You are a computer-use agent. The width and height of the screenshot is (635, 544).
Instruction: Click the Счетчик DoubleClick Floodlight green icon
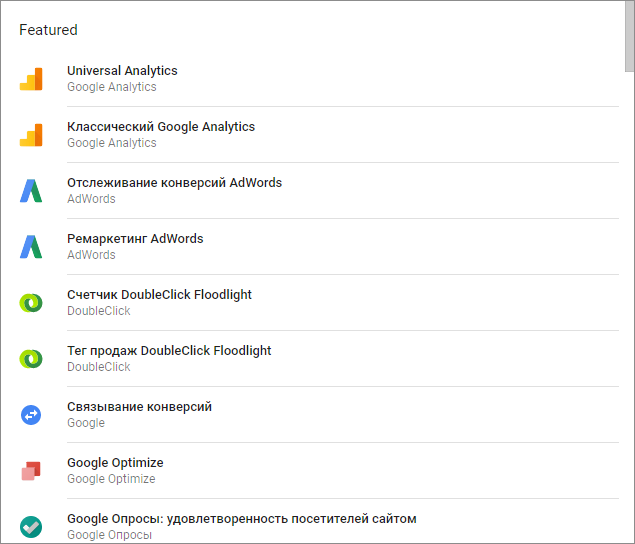pos(31,303)
